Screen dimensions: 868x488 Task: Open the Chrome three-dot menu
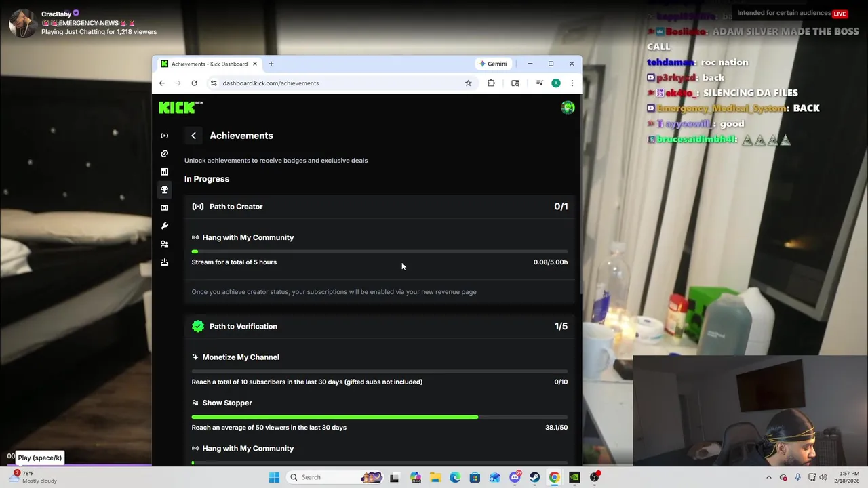[x=572, y=83]
